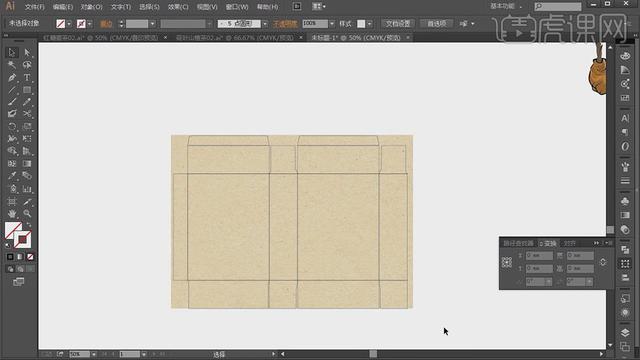Select the Perspective Grid tool
Image resolution: width=640 pixels, height=360 pixels.
click(27, 151)
